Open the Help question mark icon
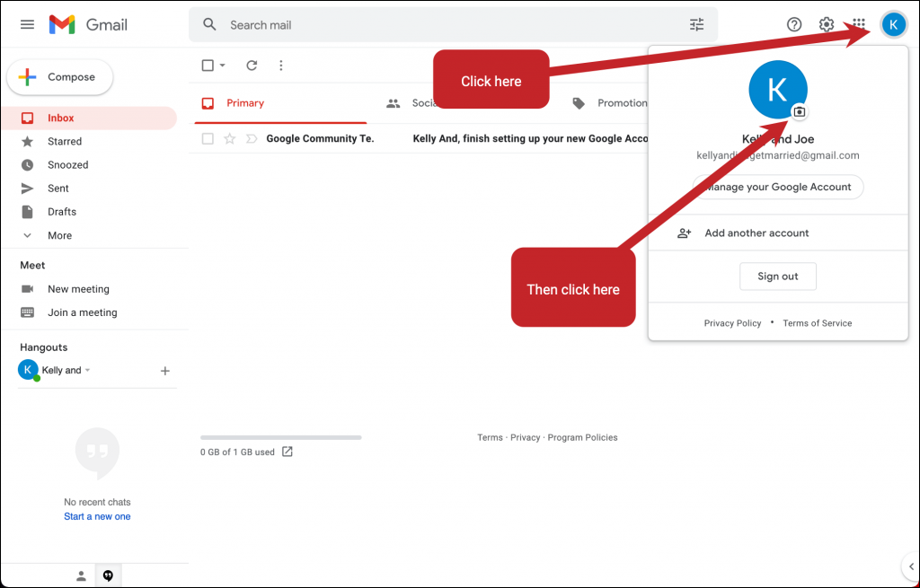 point(794,25)
